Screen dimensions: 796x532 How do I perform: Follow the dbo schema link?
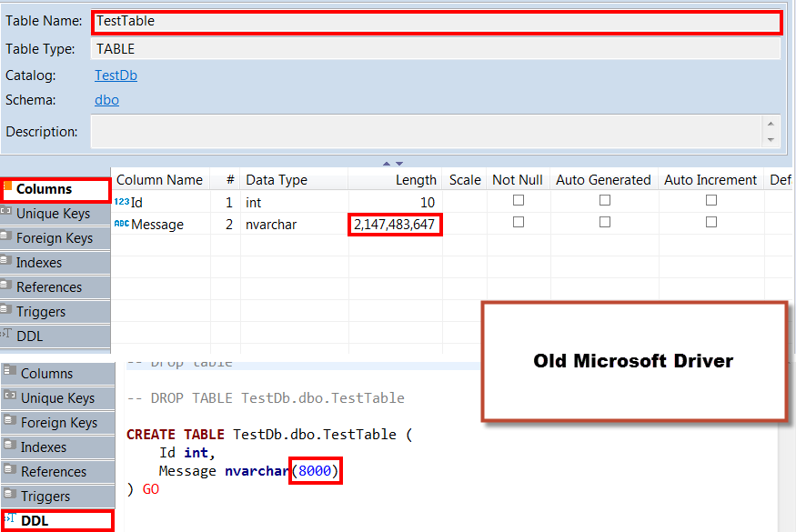click(x=106, y=100)
